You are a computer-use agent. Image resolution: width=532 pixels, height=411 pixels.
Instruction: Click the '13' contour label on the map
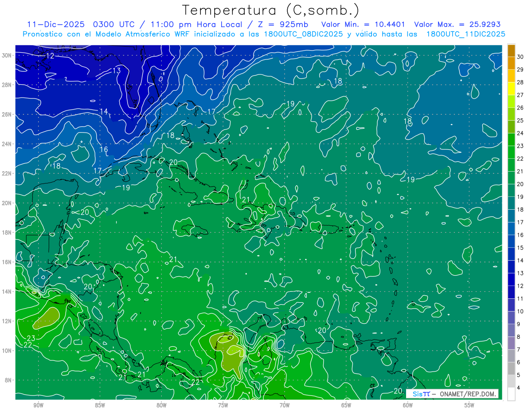(117, 70)
